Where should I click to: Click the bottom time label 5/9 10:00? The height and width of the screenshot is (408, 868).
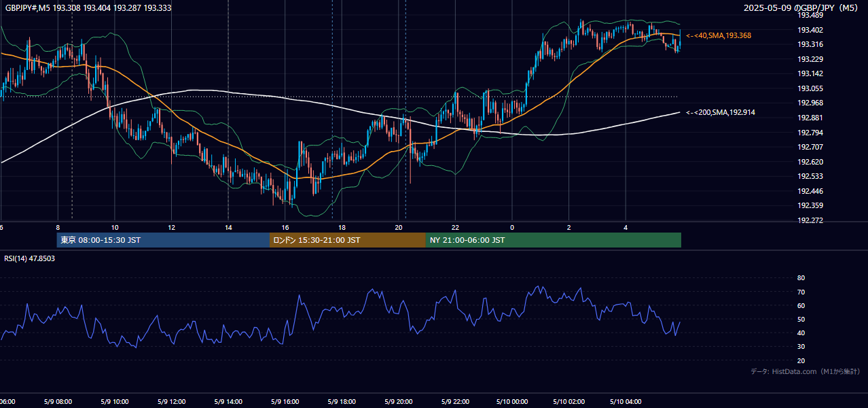coord(114,402)
